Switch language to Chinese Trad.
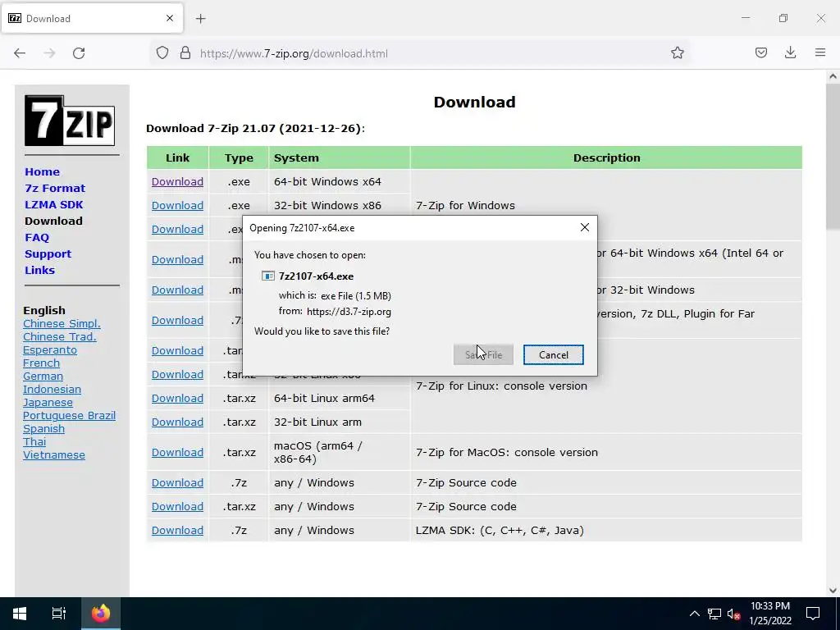840x630 pixels. click(x=59, y=337)
